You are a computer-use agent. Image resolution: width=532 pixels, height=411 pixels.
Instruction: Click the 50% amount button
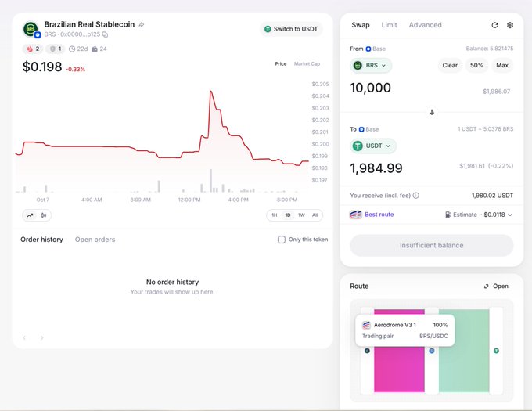[476, 66]
